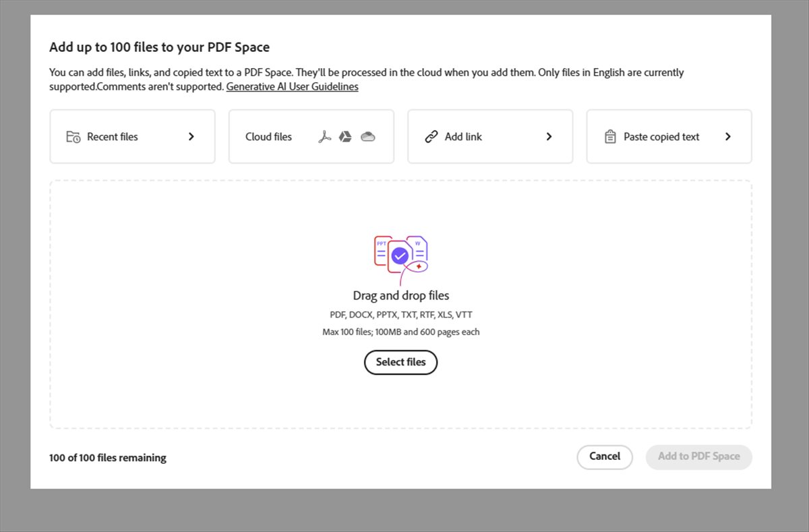Click the Recent files folder-clock icon

coord(73,137)
